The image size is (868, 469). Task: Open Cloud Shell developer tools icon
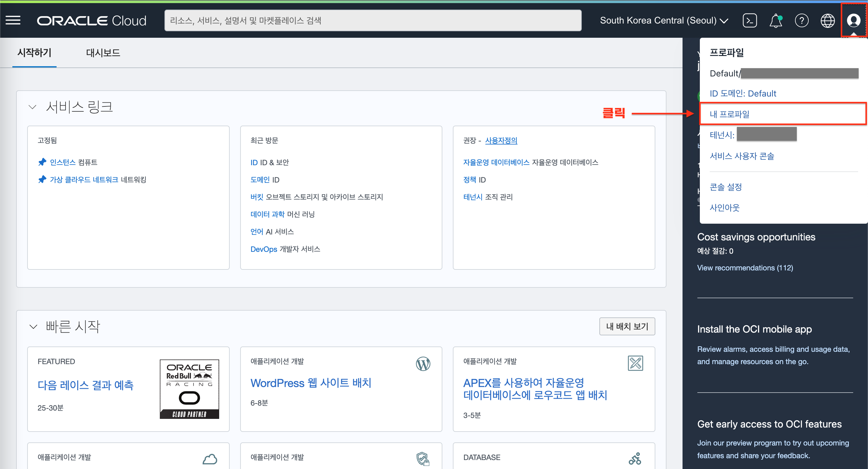click(x=750, y=20)
